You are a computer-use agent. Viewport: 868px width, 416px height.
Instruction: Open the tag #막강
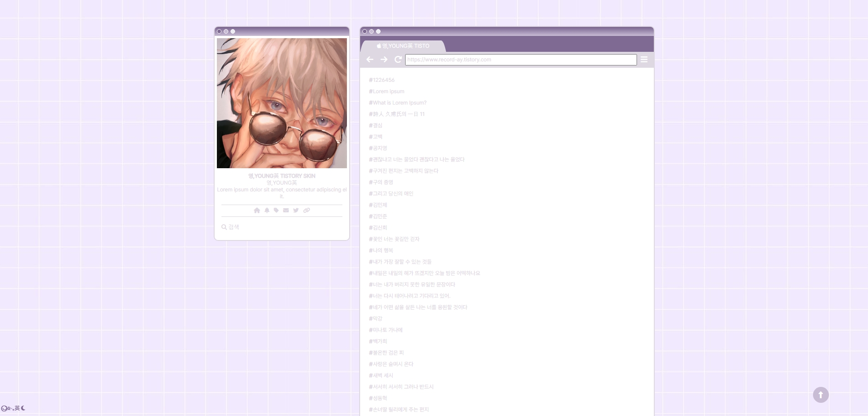click(x=376, y=319)
